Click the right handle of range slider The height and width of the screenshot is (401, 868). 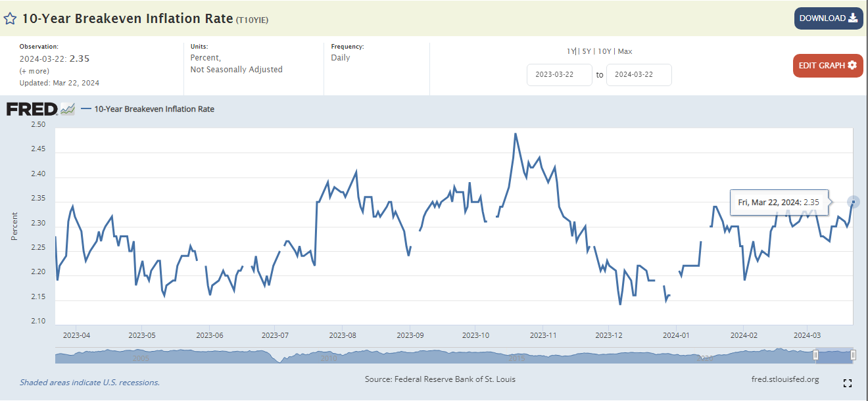[x=853, y=356]
